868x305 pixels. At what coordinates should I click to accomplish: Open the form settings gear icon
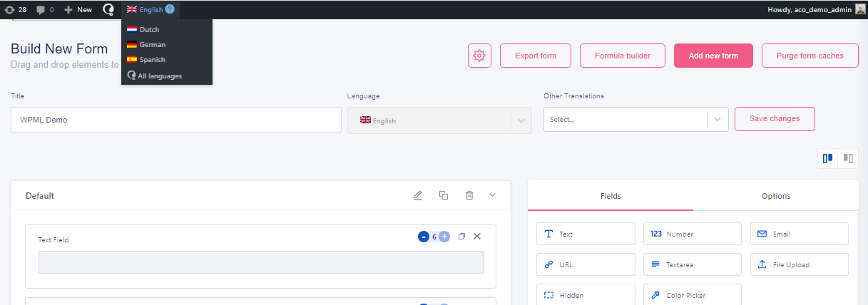[x=479, y=56]
